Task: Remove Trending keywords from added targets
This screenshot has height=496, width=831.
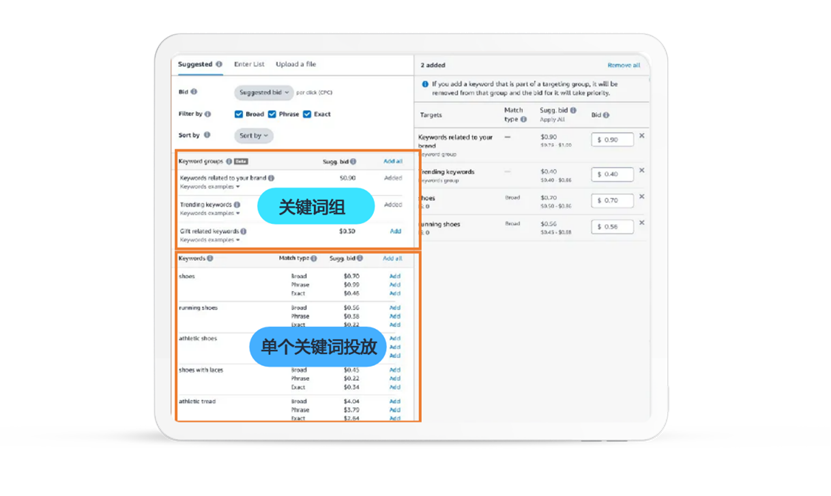Action: [642, 171]
